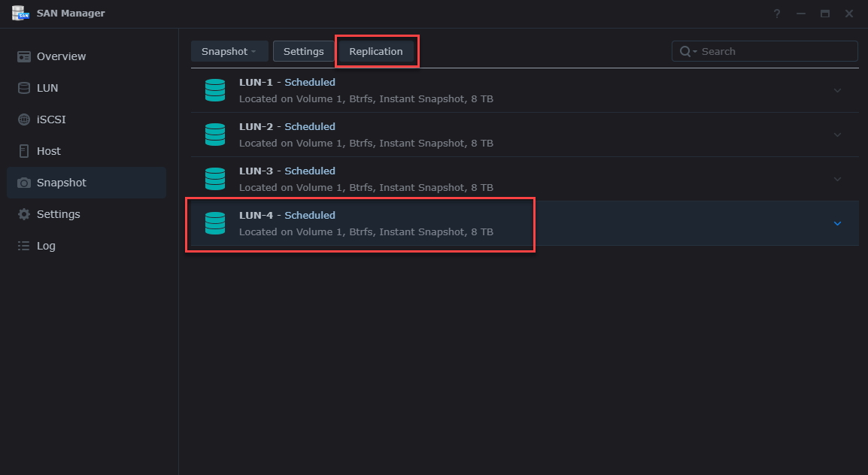Viewport: 868px width, 475px height.
Task: Switch to the Host page
Action: coord(48,151)
